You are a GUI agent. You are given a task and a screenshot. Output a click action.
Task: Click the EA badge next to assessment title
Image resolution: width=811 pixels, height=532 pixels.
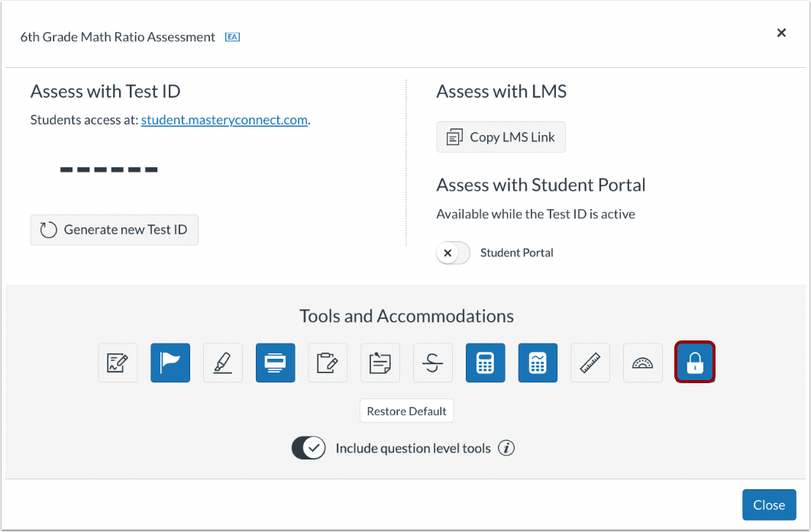[232, 36]
